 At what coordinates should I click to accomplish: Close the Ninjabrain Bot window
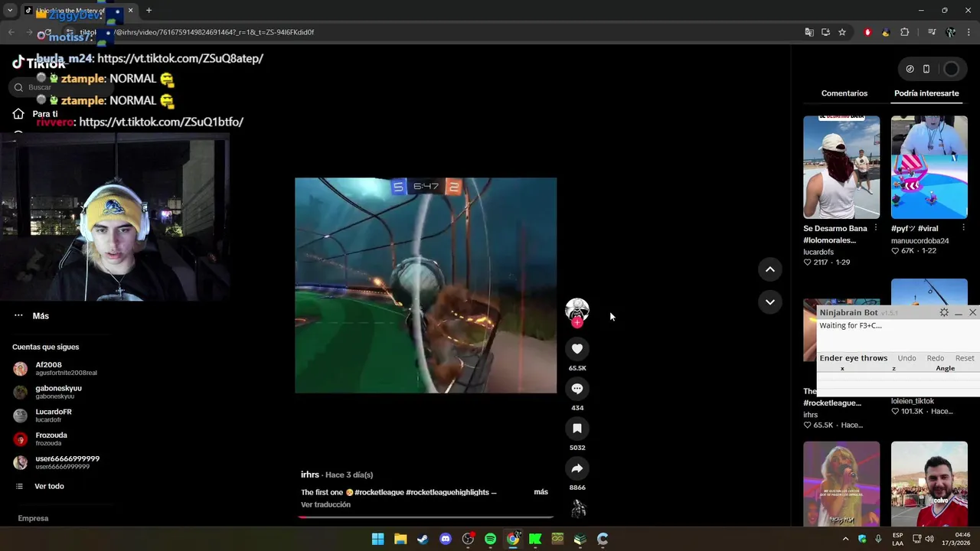point(972,312)
